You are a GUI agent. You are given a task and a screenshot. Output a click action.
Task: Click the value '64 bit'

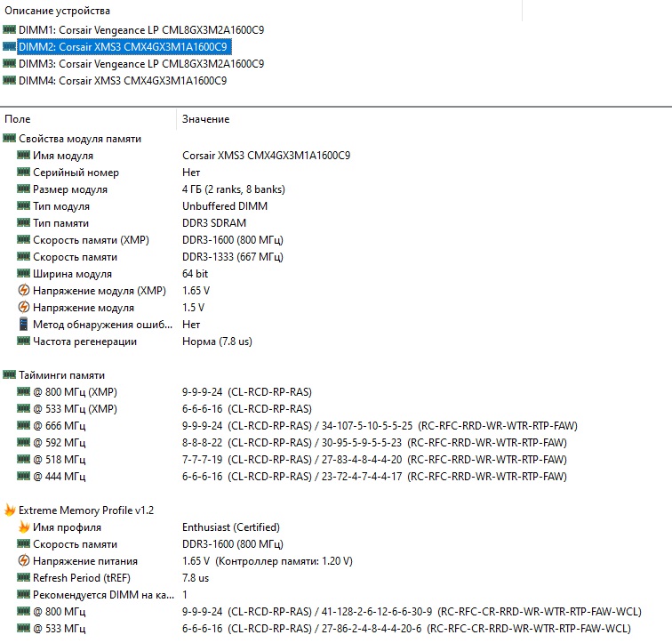click(195, 274)
